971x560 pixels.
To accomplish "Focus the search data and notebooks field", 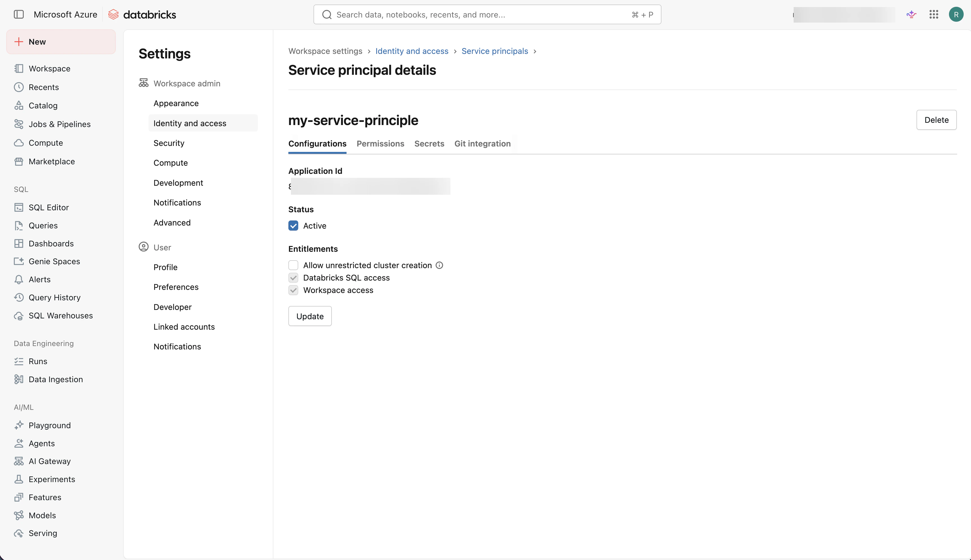I will [x=487, y=15].
